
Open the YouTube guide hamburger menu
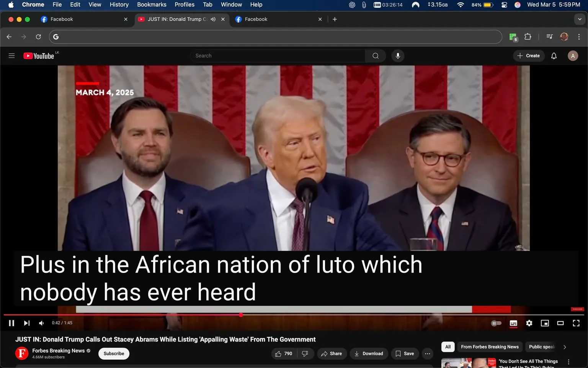pos(11,56)
